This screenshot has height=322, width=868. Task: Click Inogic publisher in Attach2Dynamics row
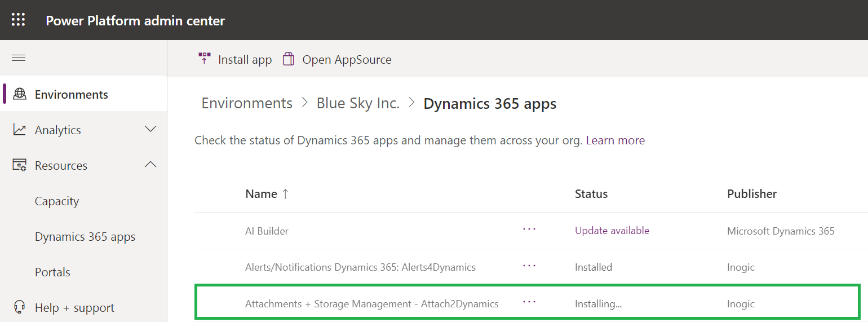click(741, 304)
